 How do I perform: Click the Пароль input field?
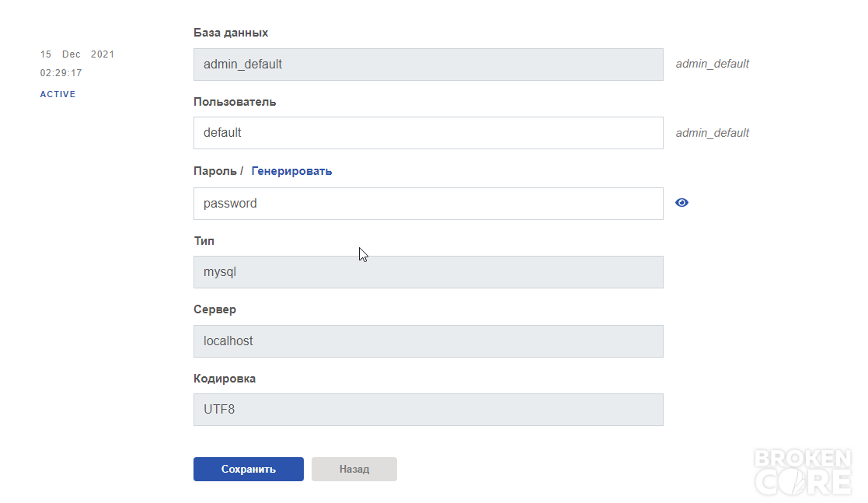coord(428,204)
